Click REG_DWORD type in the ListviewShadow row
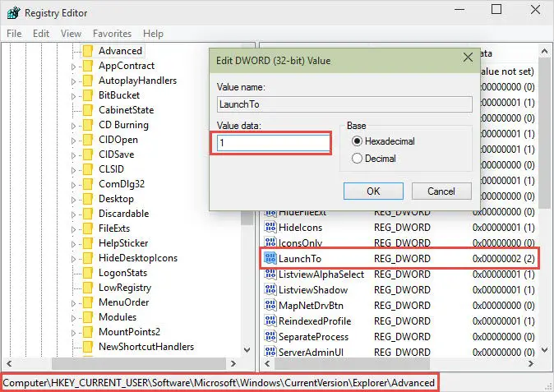This screenshot has height=392, width=554. pos(402,290)
